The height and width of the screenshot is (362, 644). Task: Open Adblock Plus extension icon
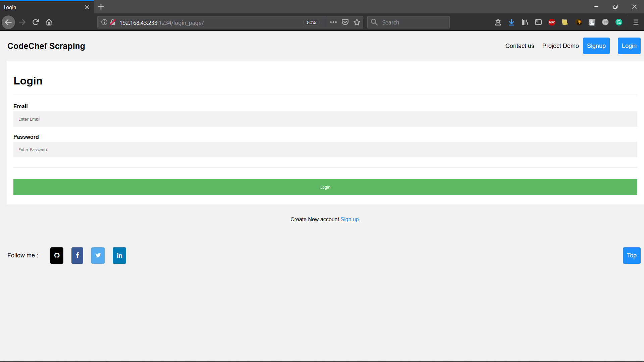552,22
